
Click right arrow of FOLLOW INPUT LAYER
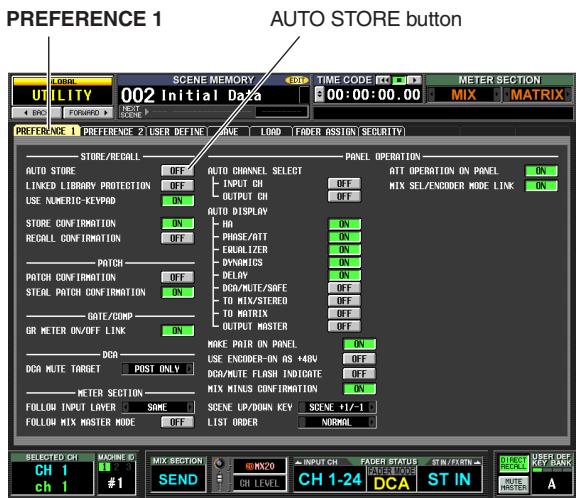click(x=190, y=407)
